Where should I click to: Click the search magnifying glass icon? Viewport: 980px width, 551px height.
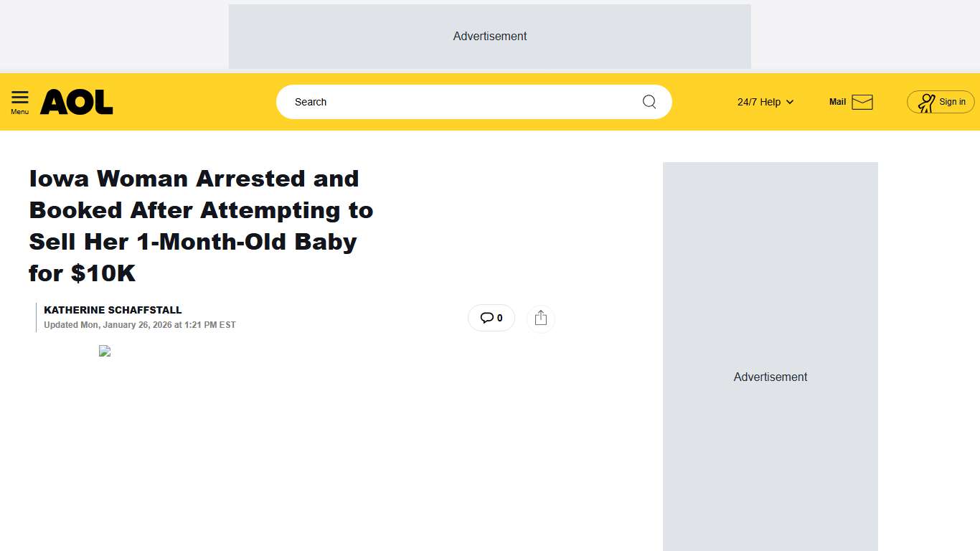pyautogui.click(x=649, y=101)
